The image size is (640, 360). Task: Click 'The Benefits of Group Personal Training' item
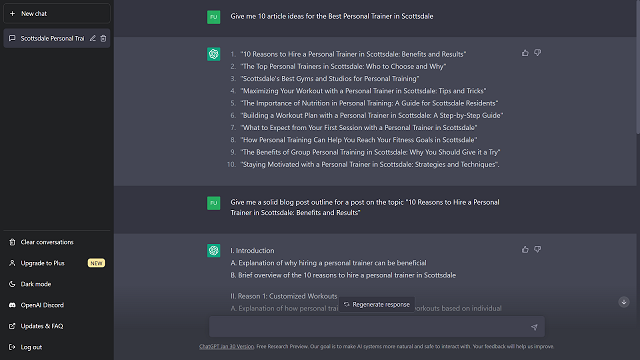click(370, 152)
